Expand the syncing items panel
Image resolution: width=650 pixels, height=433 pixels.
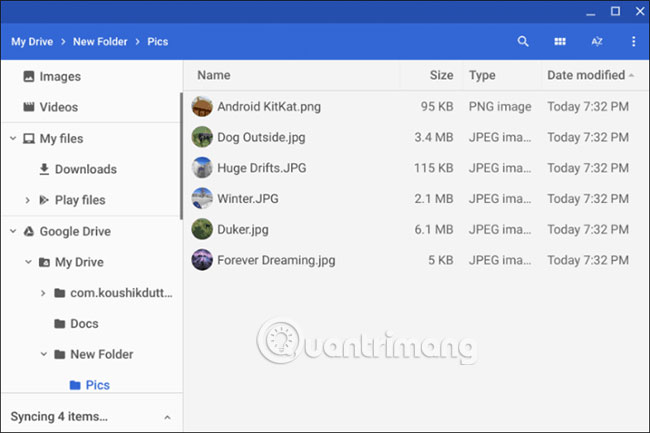(x=167, y=417)
